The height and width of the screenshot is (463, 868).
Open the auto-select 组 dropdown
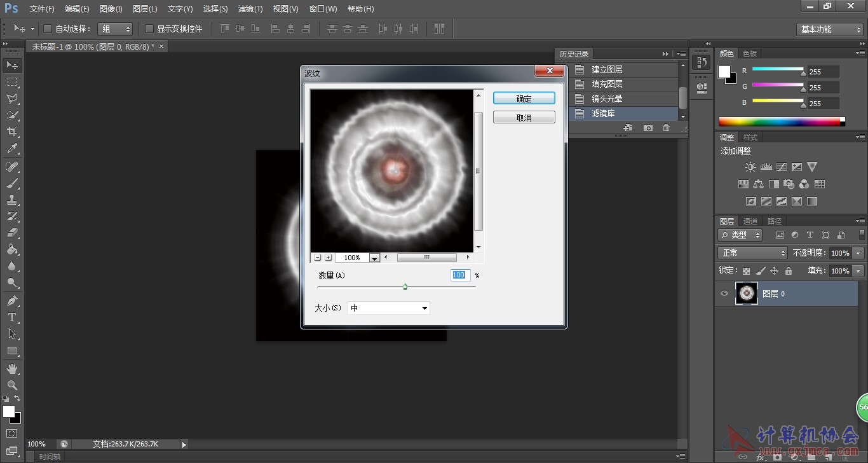pyautogui.click(x=115, y=29)
